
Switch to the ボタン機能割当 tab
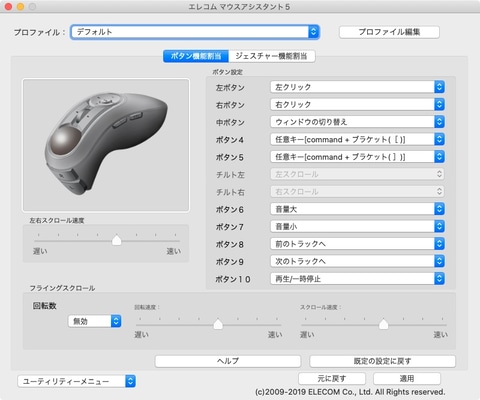[x=196, y=56]
